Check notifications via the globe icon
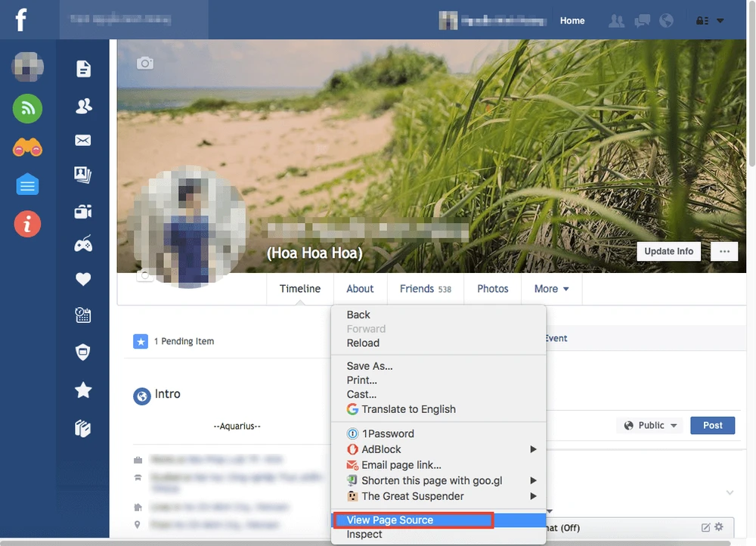756x546 pixels. tap(666, 20)
